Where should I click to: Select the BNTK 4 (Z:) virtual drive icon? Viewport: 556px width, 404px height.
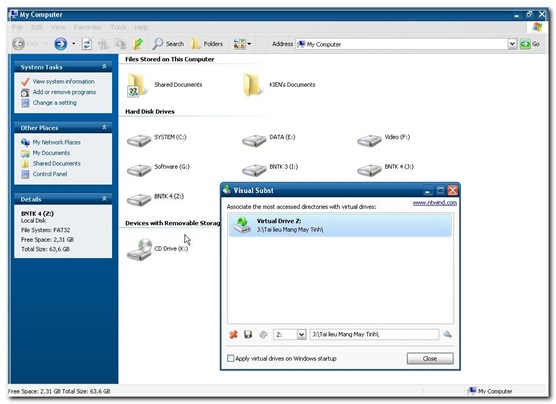pos(139,200)
